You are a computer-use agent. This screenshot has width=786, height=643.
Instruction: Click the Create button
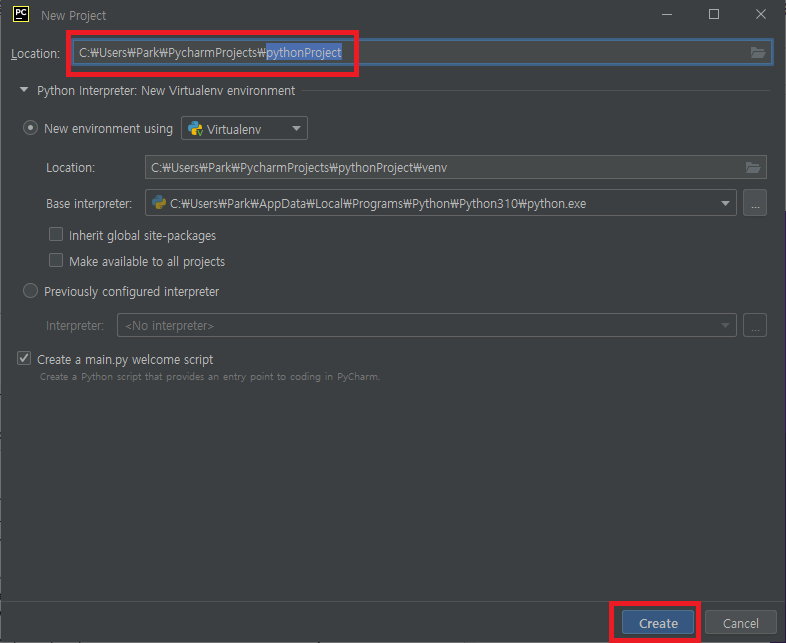click(658, 623)
